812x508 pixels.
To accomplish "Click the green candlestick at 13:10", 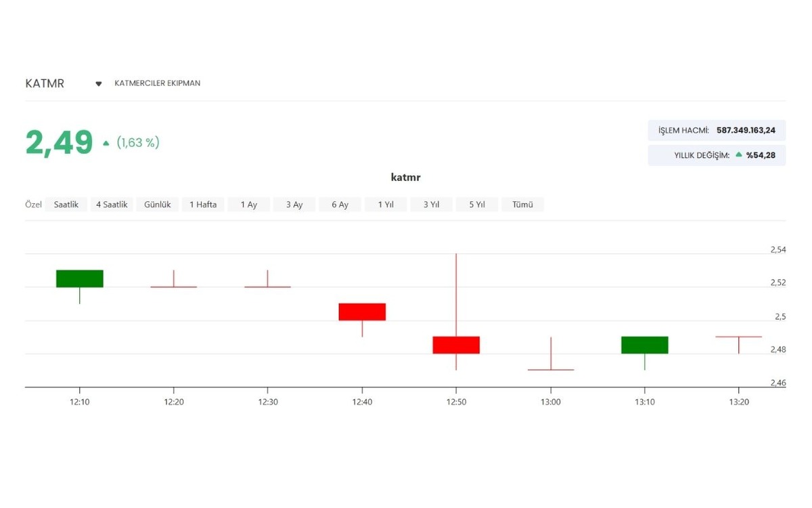I will point(645,345).
